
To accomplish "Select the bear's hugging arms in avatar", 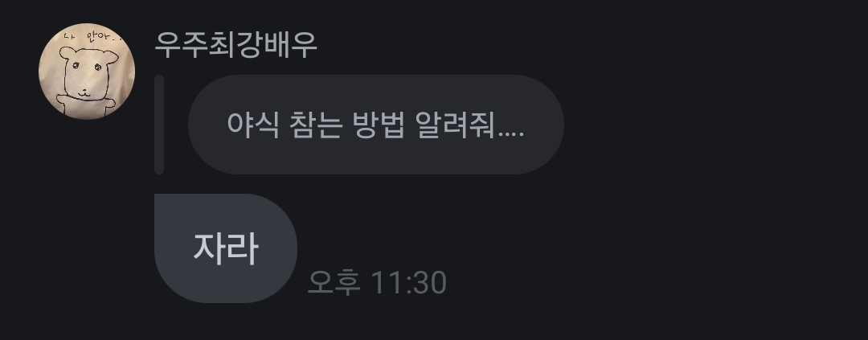I will pyautogui.click(x=86, y=104).
